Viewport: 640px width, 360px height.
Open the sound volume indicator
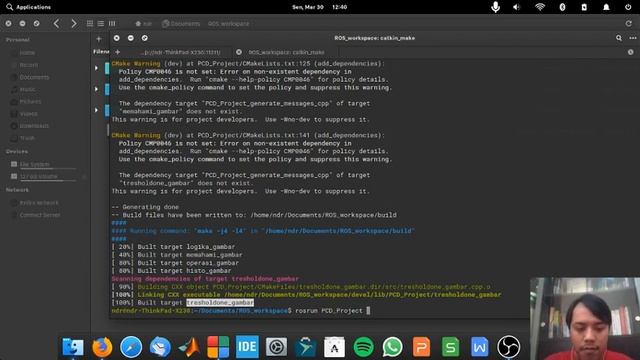point(517,7)
